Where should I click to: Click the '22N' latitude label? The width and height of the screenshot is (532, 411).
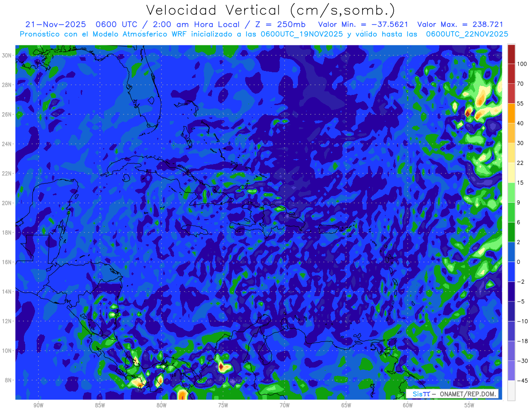(x=7, y=173)
